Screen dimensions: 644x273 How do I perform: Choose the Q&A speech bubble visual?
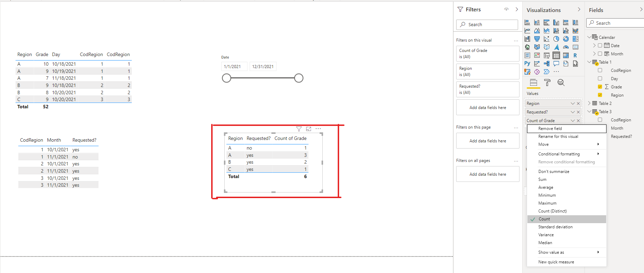coord(556,64)
